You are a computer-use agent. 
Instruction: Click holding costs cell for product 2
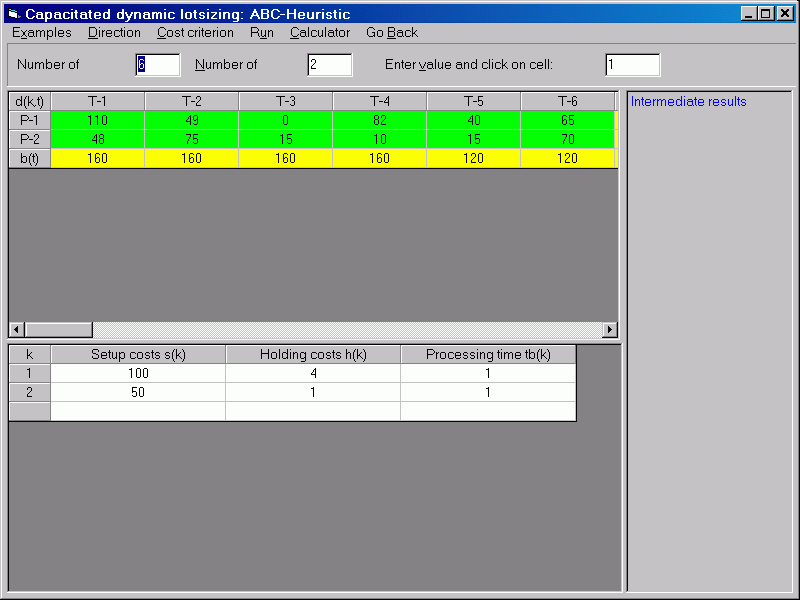pyautogui.click(x=313, y=392)
